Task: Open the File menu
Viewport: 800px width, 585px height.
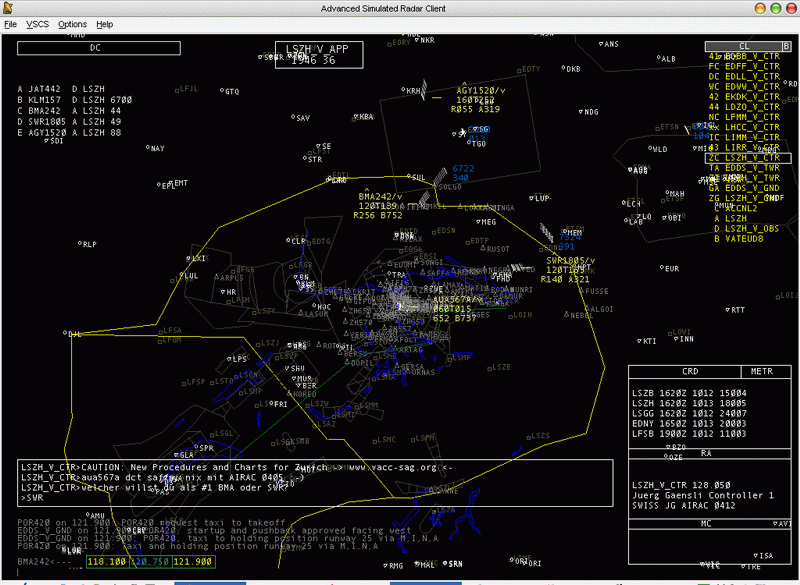Action: tap(10, 23)
